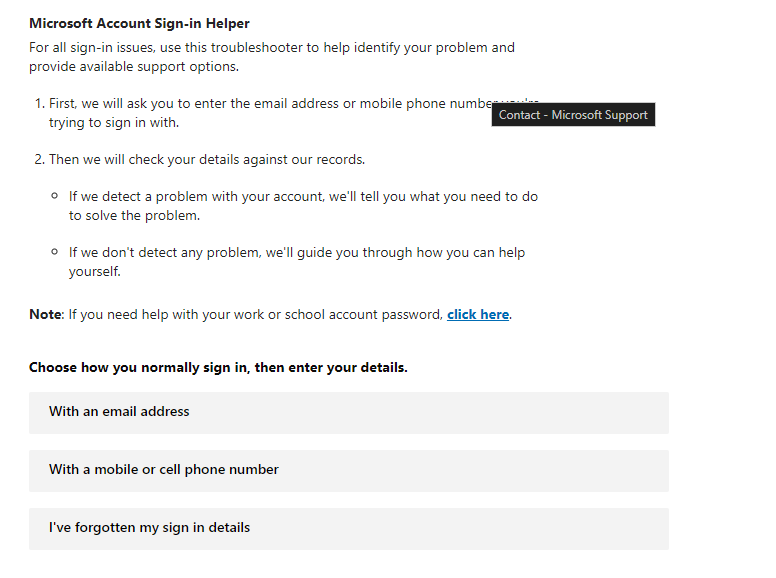
Task: Click the "If we detect a problem" bullet text
Action: tap(303, 206)
